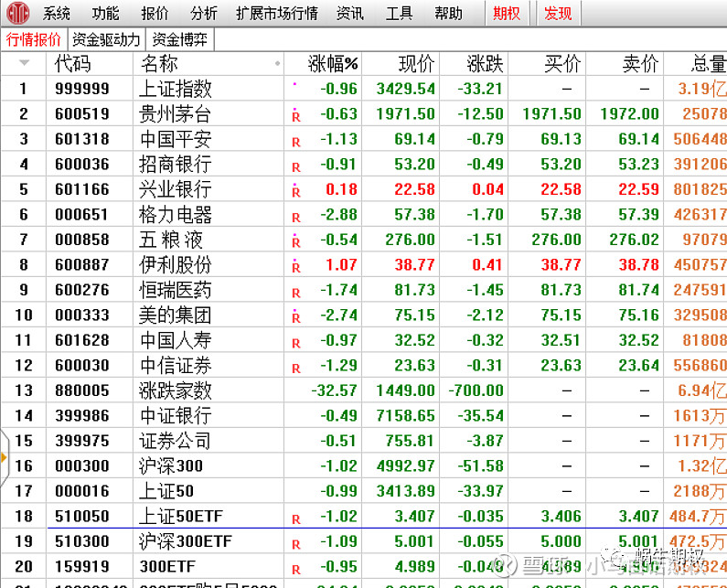The height and width of the screenshot is (588, 727).
Task: Sort by the 买价 column header
Action: point(562,63)
